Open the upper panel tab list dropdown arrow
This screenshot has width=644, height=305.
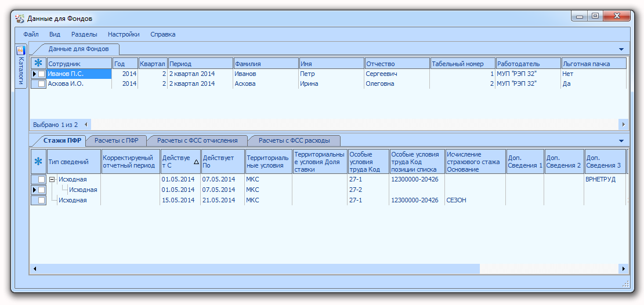tap(621, 49)
